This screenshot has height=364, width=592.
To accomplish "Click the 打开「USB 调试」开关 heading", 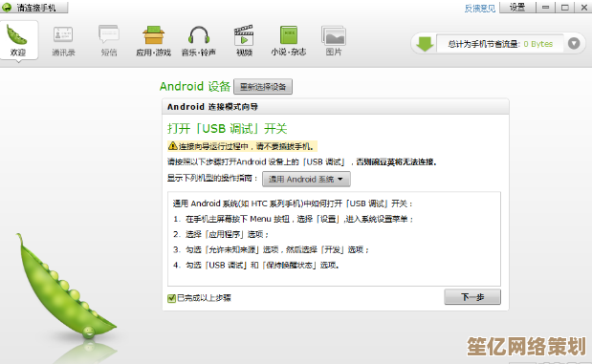I will point(228,129).
